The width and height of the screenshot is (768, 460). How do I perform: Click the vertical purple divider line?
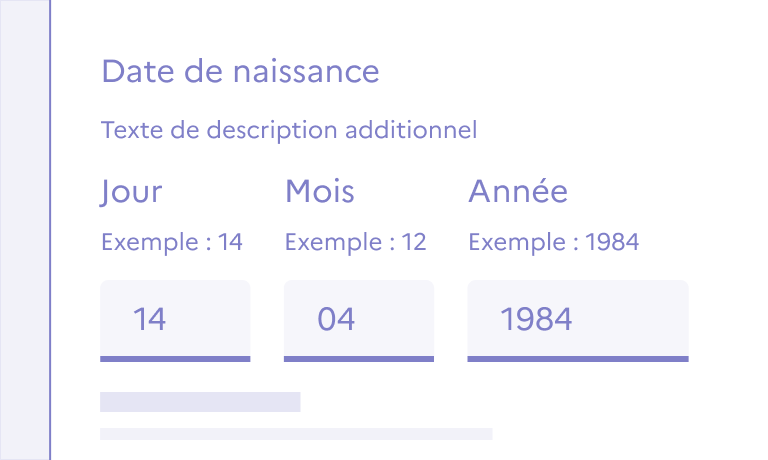point(50,230)
